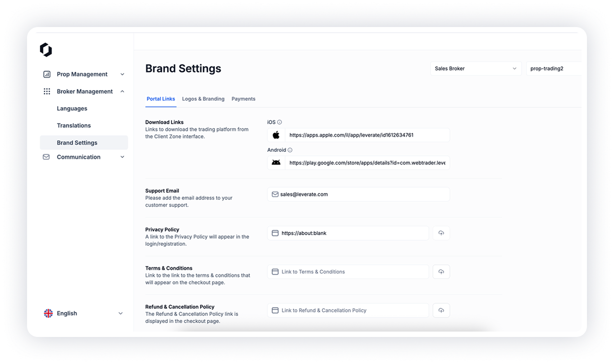Click the Communication envelope icon
Viewport: 614px width, 364px height.
tap(46, 157)
